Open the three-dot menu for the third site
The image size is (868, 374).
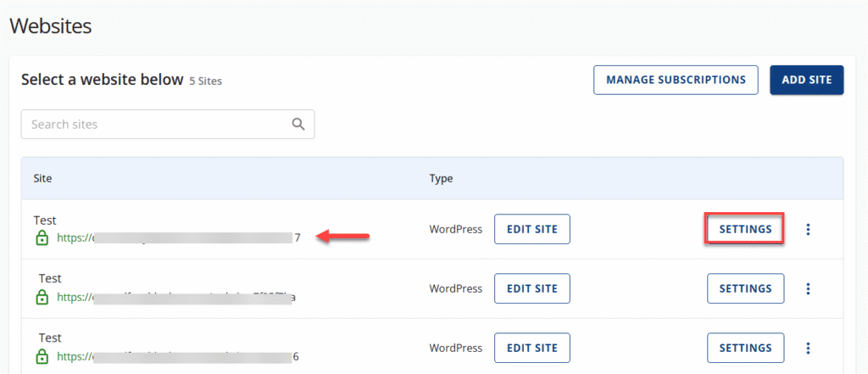[808, 348]
